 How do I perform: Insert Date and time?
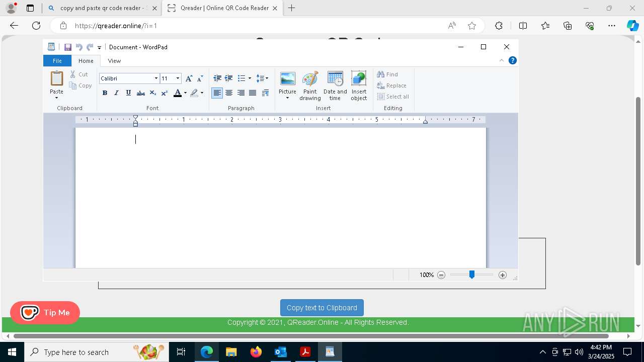(x=335, y=85)
